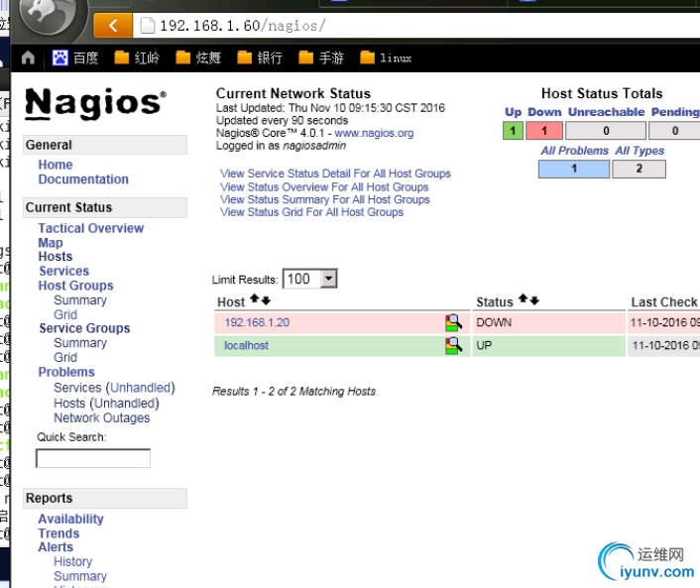This screenshot has width=700, height=588.
Task: Click the red Down count cell
Action: point(544,131)
